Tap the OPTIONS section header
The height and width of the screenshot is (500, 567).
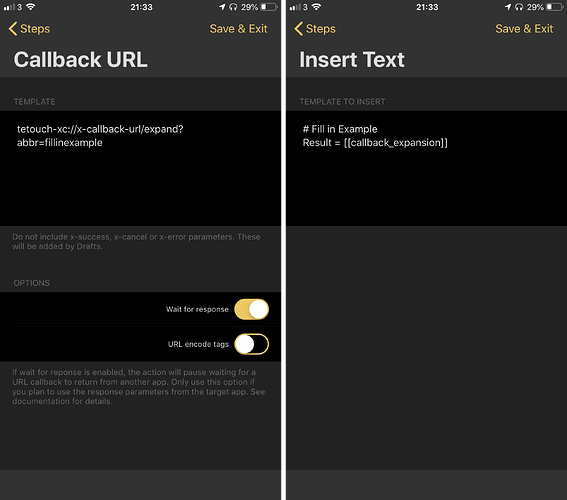pyautogui.click(x=31, y=283)
